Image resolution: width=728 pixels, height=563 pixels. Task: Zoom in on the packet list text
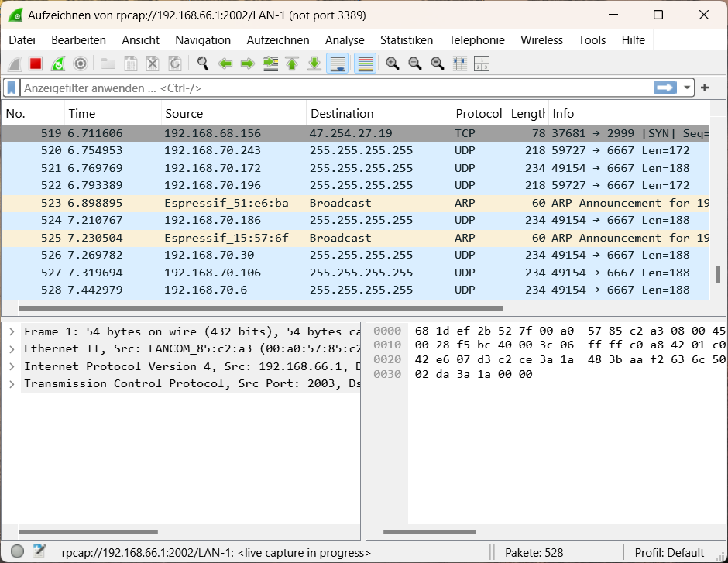[x=393, y=63]
